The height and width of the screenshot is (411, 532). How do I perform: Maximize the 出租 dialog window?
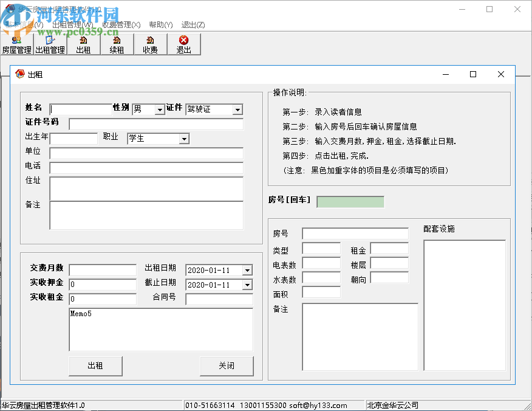473,74
